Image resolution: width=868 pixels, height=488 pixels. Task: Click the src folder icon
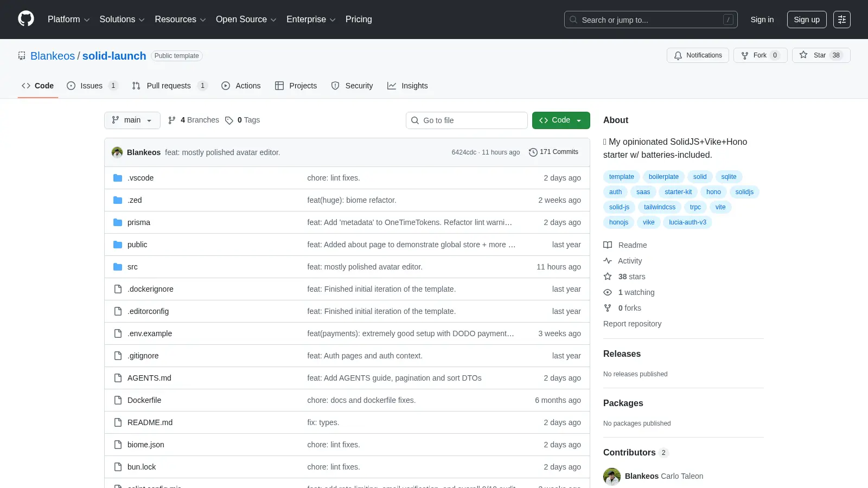(x=118, y=267)
